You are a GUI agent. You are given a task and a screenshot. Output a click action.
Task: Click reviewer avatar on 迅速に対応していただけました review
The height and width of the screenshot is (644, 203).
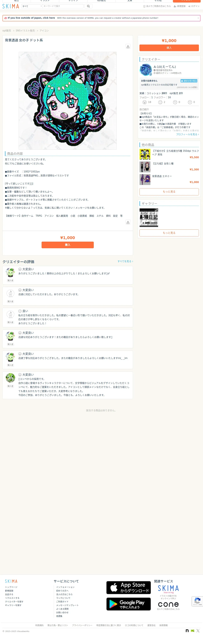tap(10, 294)
